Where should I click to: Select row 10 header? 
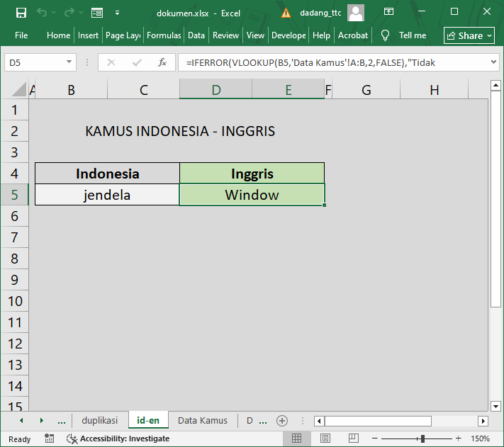click(14, 301)
